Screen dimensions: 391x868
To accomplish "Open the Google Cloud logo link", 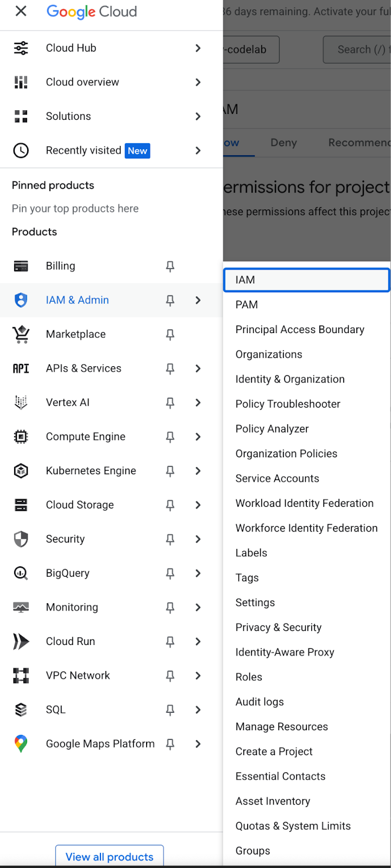I will (92, 11).
